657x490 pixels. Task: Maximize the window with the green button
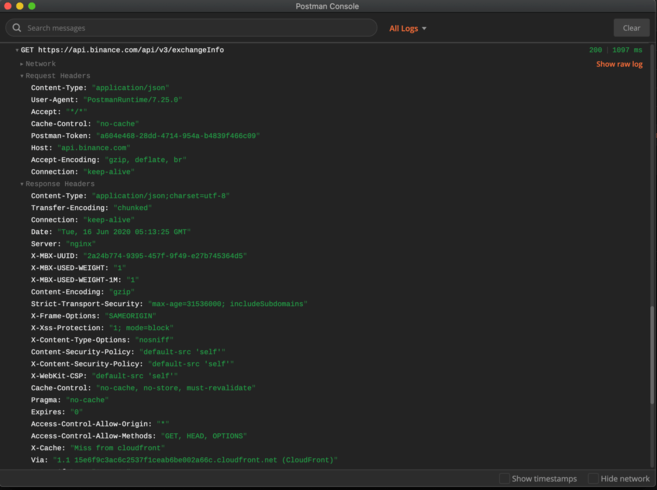32,6
